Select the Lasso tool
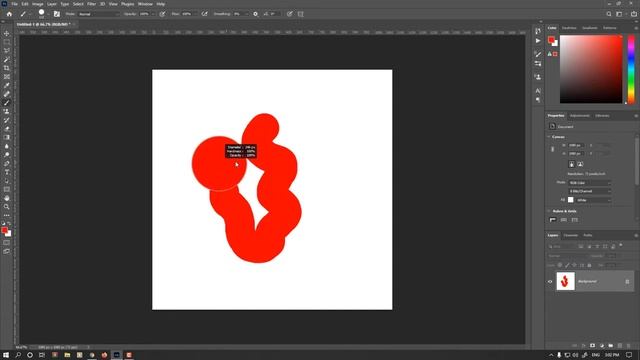The height and width of the screenshot is (360, 640). (x=7, y=51)
